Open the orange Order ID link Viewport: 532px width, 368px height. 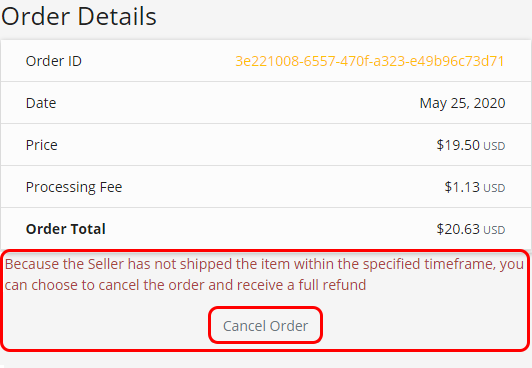click(x=370, y=61)
